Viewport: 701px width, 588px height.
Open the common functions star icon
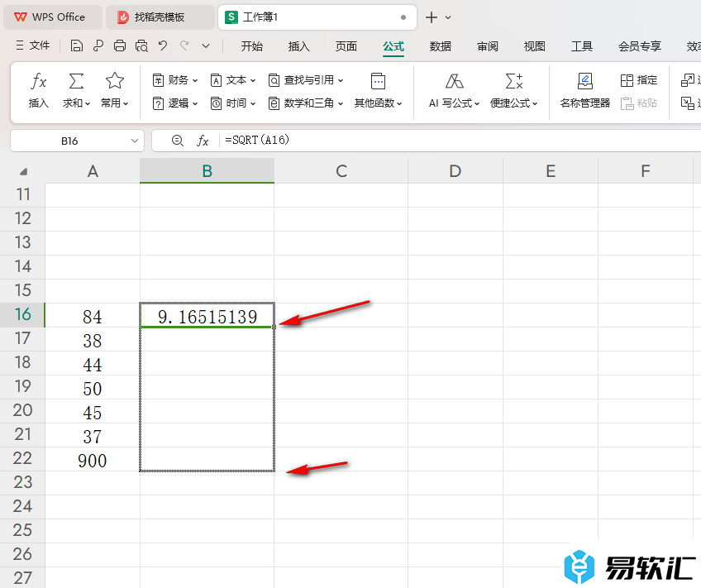tap(114, 81)
